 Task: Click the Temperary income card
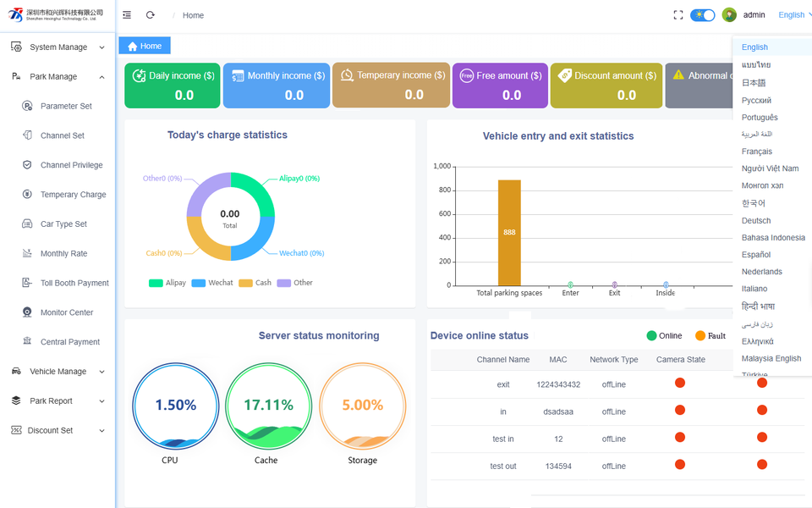[x=391, y=86]
